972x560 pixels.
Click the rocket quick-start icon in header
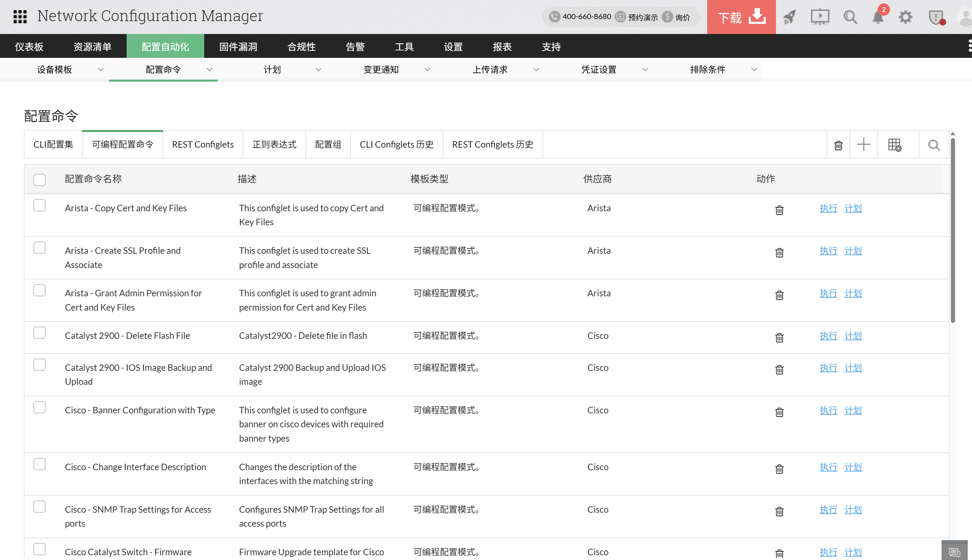click(x=789, y=17)
